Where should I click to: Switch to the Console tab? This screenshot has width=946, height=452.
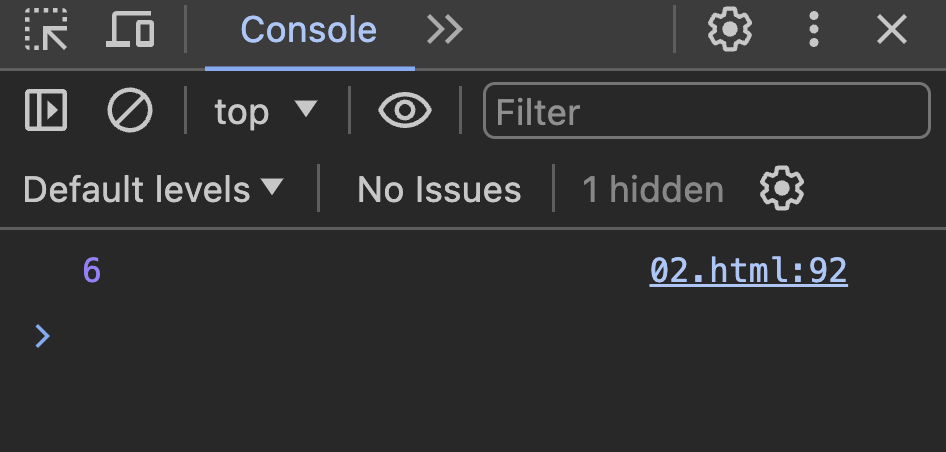309,30
